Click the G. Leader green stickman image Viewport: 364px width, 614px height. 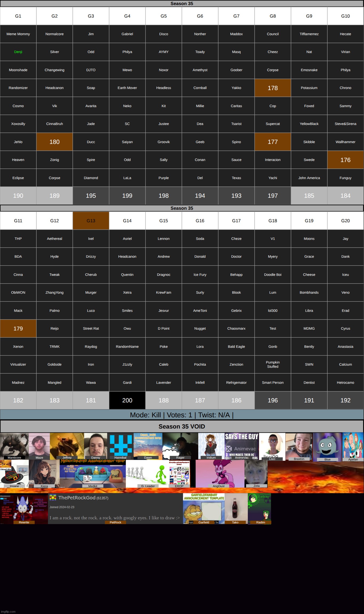147,473
